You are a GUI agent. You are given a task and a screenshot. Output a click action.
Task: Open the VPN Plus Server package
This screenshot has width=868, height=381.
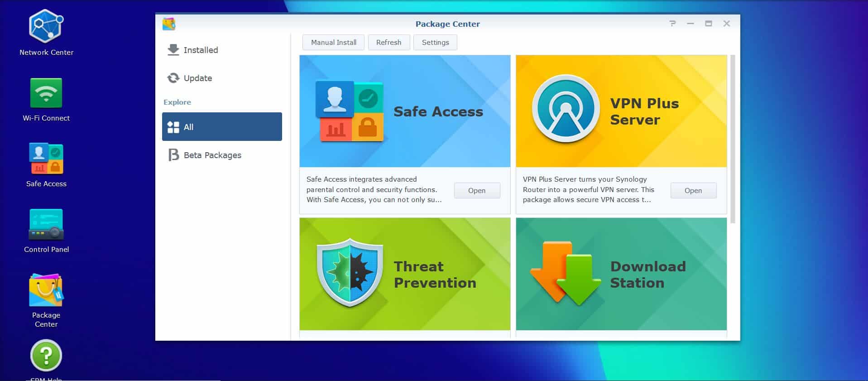pos(693,190)
